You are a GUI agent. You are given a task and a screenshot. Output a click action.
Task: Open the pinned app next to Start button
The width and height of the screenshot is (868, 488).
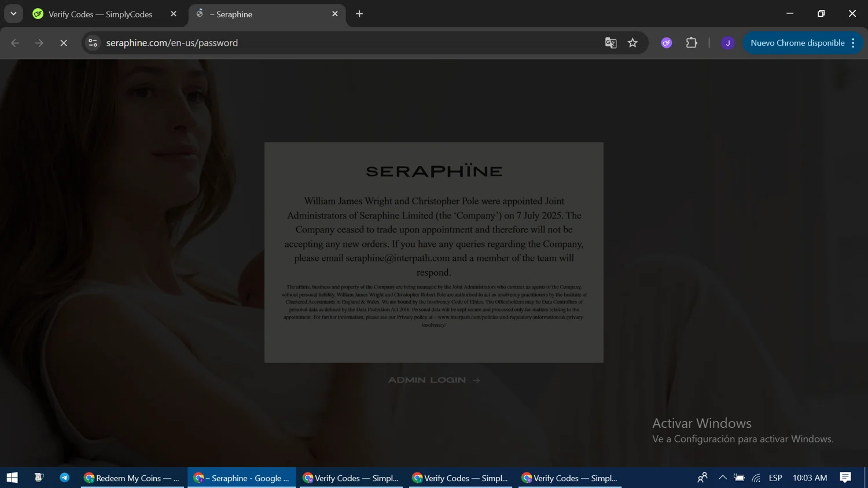pos(39,478)
